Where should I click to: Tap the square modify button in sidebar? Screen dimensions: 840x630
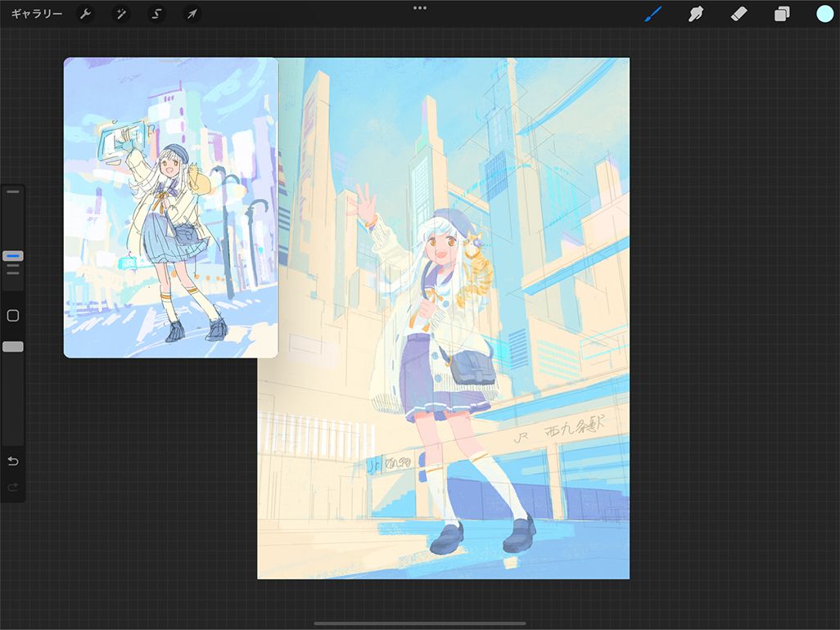click(13, 315)
